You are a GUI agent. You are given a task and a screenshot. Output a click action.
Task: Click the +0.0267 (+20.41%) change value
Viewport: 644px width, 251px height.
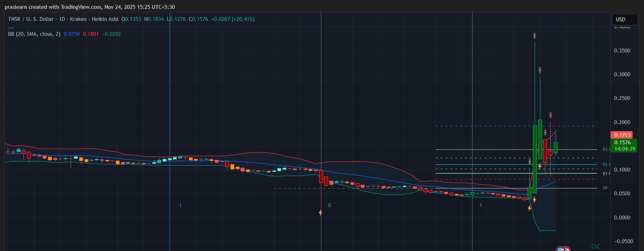[233, 19]
